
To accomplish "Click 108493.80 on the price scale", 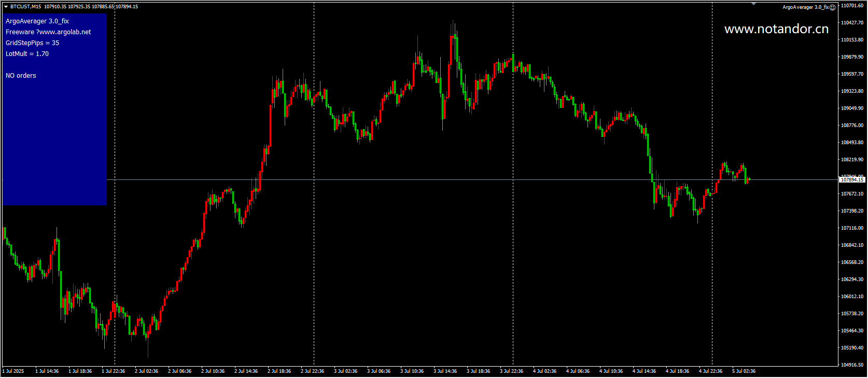I will (x=852, y=143).
